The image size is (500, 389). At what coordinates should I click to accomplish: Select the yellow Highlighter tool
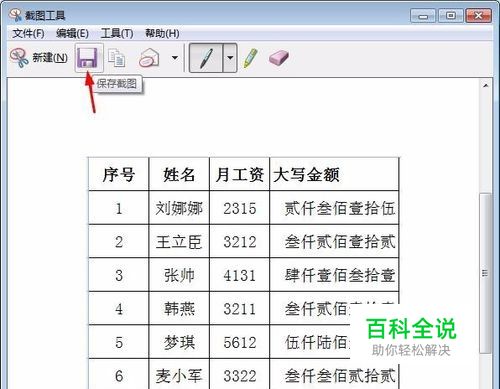click(x=250, y=58)
